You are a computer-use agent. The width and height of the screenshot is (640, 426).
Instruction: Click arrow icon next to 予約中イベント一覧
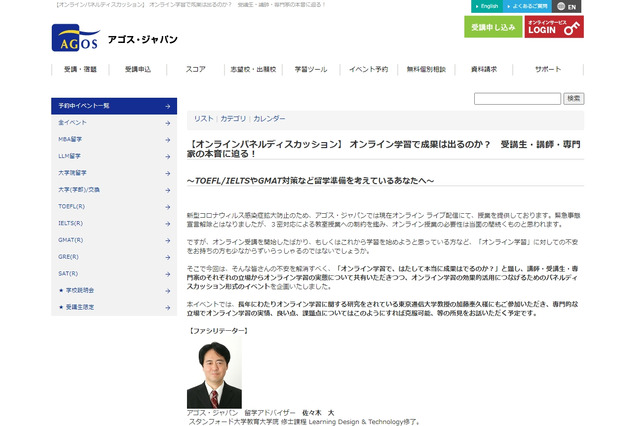168,106
